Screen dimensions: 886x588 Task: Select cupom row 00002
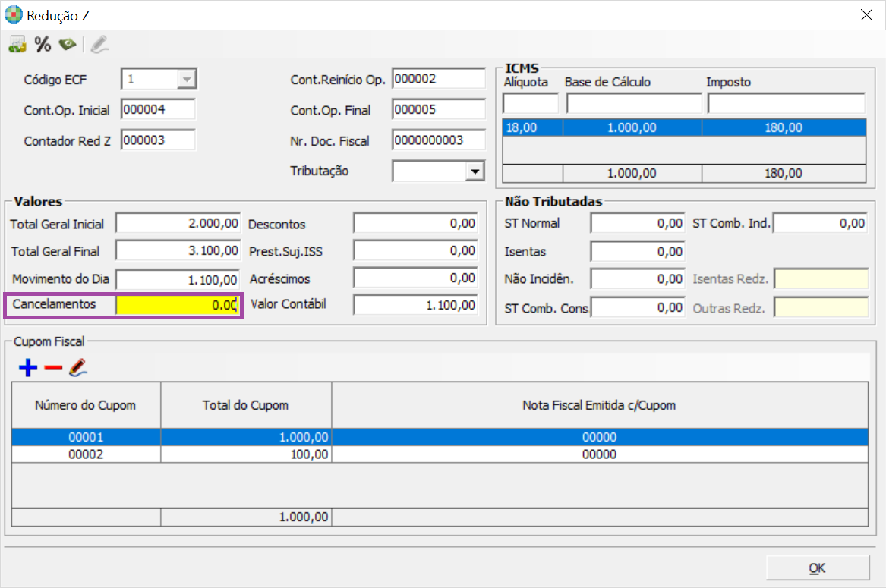point(440,454)
